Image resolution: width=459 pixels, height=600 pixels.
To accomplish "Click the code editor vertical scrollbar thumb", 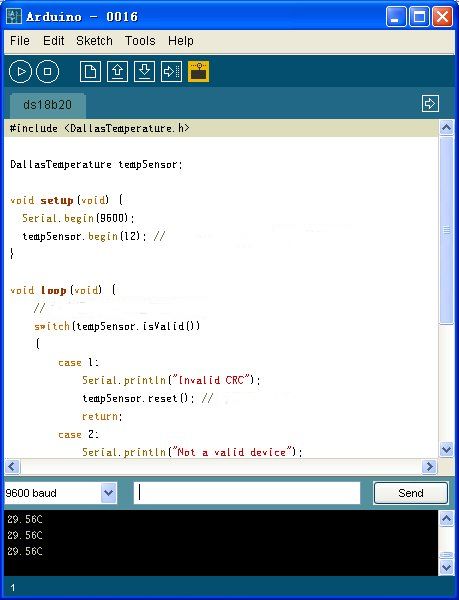I will click(446, 231).
